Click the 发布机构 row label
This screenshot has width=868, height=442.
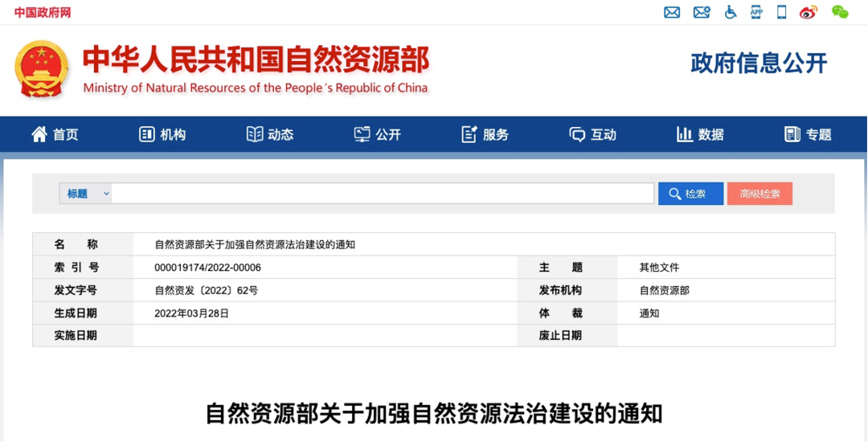pos(560,290)
